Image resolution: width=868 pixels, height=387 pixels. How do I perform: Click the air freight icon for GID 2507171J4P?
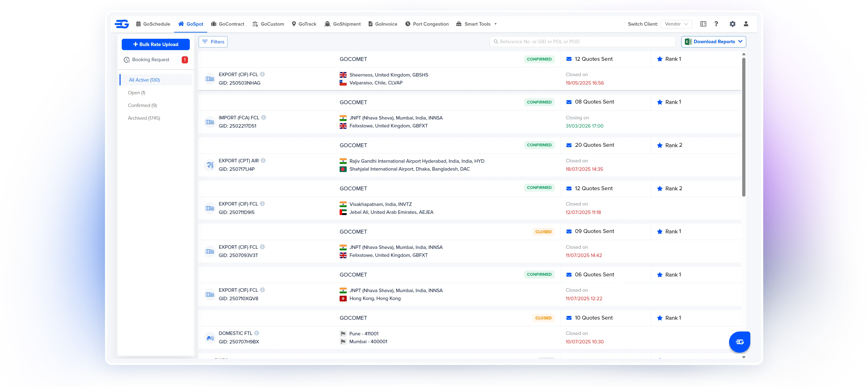pos(210,165)
